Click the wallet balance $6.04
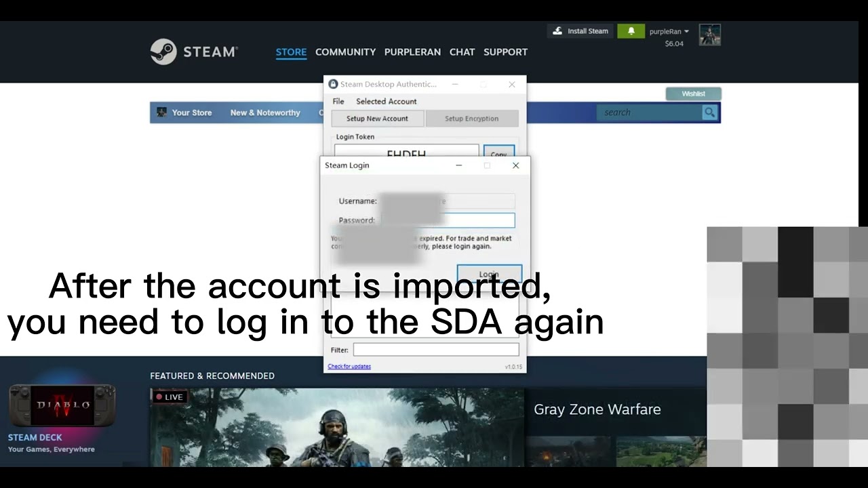 [x=674, y=43]
